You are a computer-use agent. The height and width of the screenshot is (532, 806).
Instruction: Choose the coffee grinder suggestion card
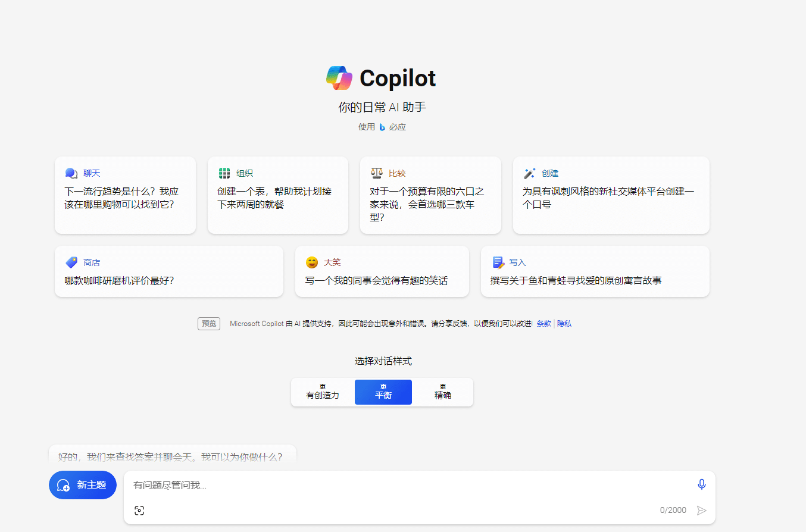click(x=169, y=271)
